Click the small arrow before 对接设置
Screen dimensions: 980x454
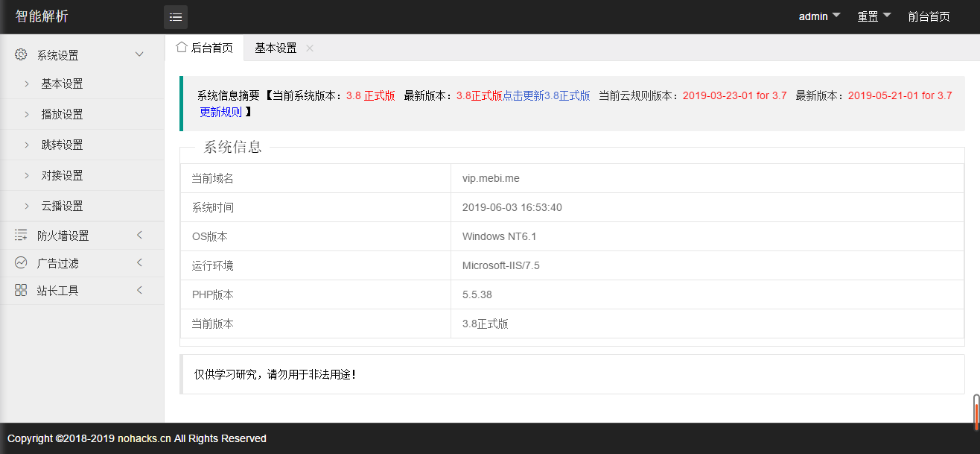27,176
